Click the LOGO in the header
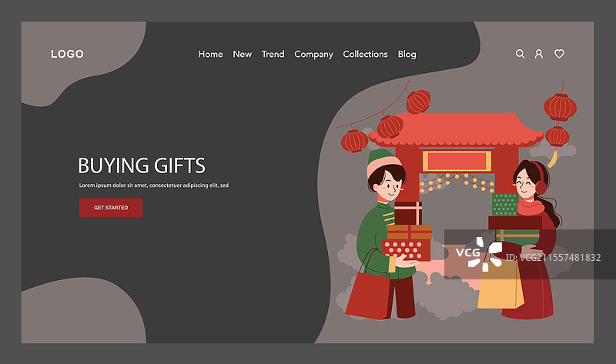This screenshot has height=364, width=616. pos(67,54)
